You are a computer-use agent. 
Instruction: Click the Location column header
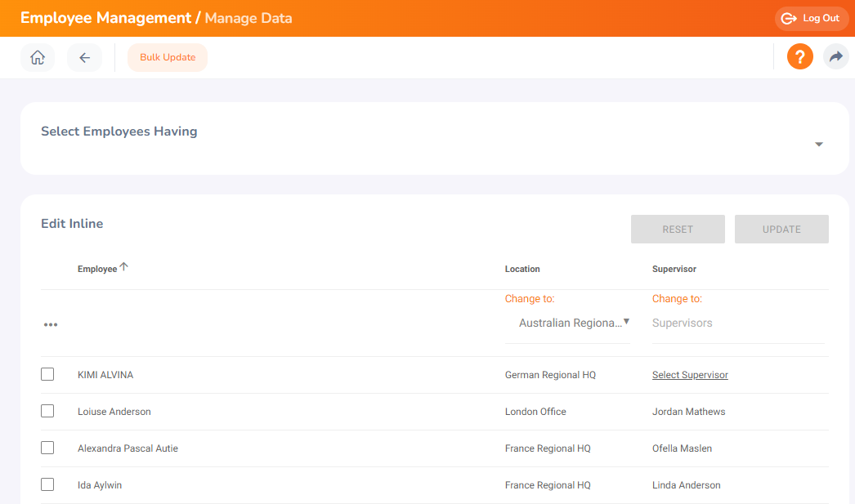(522, 269)
